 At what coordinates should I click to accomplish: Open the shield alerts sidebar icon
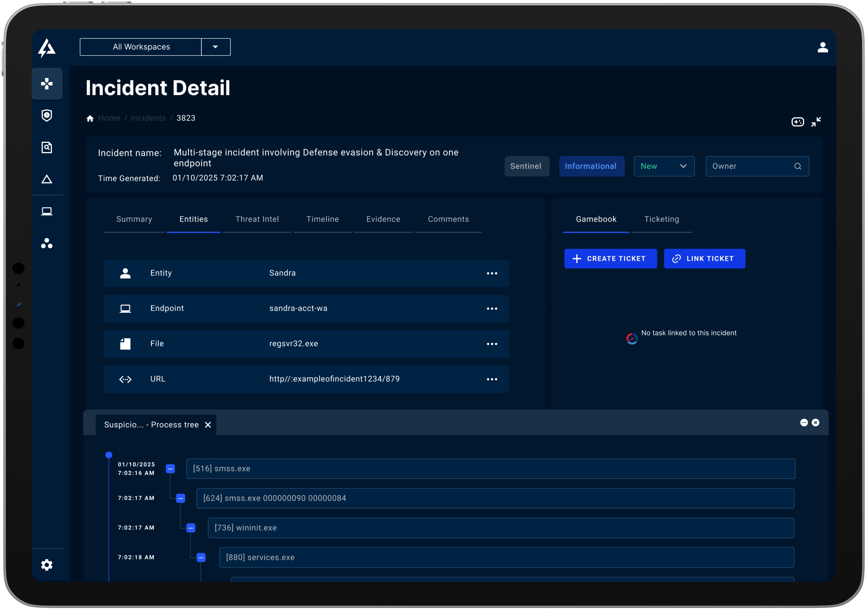point(47,115)
